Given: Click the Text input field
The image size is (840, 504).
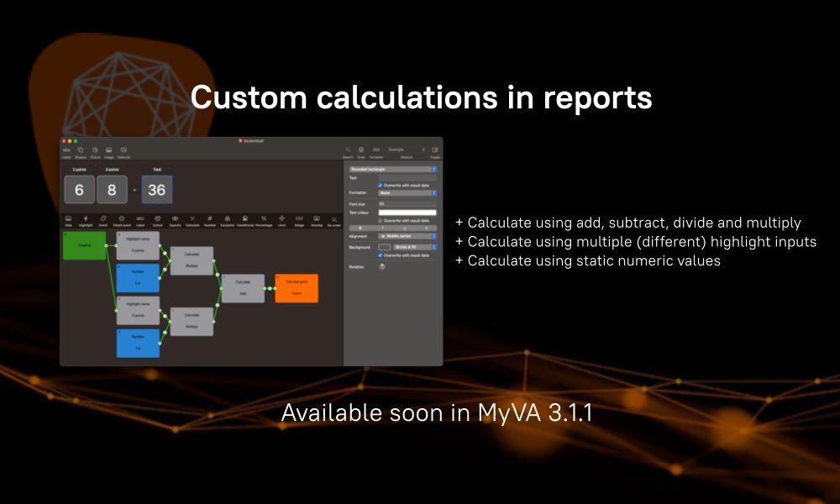Looking at the screenshot, I should tap(407, 177).
